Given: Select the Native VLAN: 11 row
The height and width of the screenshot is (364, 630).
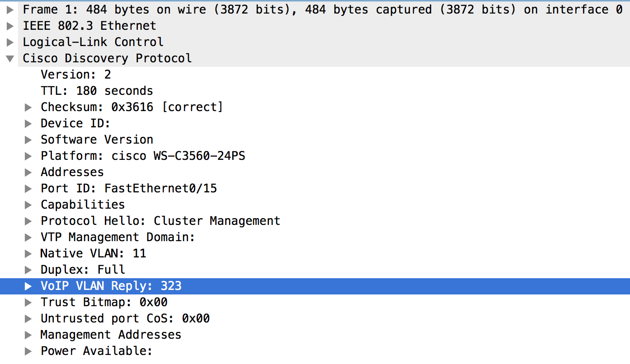Looking at the screenshot, I should [315, 253].
